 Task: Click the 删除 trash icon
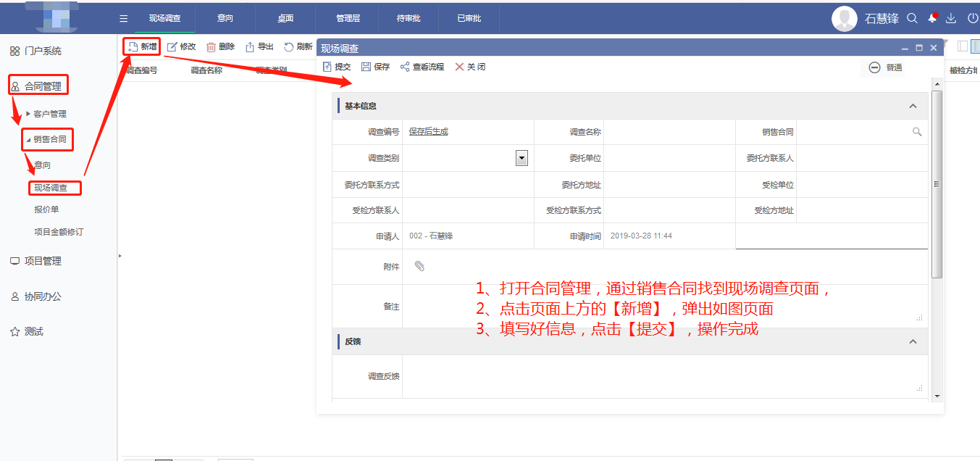click(x=212, y=47)
